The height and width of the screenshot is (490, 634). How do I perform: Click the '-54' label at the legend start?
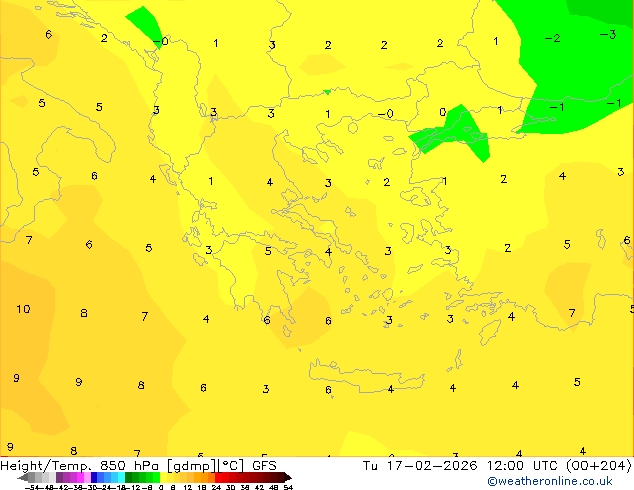[x=32, y=487]
